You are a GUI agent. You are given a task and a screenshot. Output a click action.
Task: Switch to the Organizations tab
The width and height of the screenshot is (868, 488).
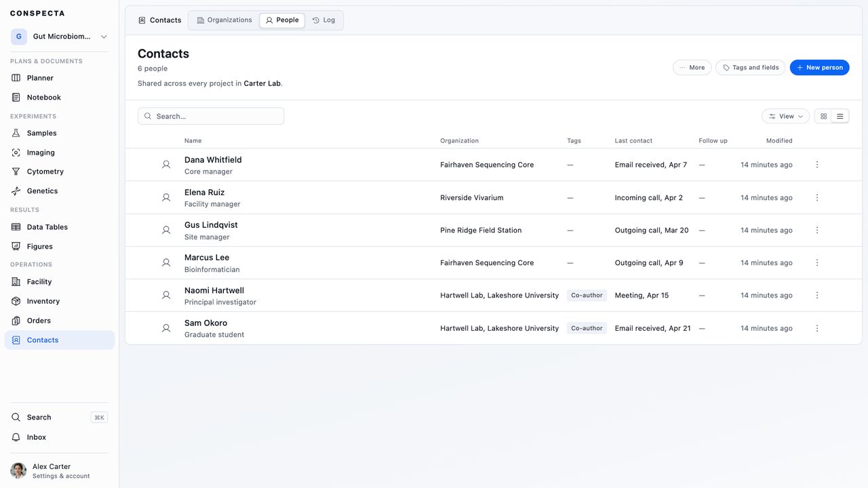click(x=224, y=20)
